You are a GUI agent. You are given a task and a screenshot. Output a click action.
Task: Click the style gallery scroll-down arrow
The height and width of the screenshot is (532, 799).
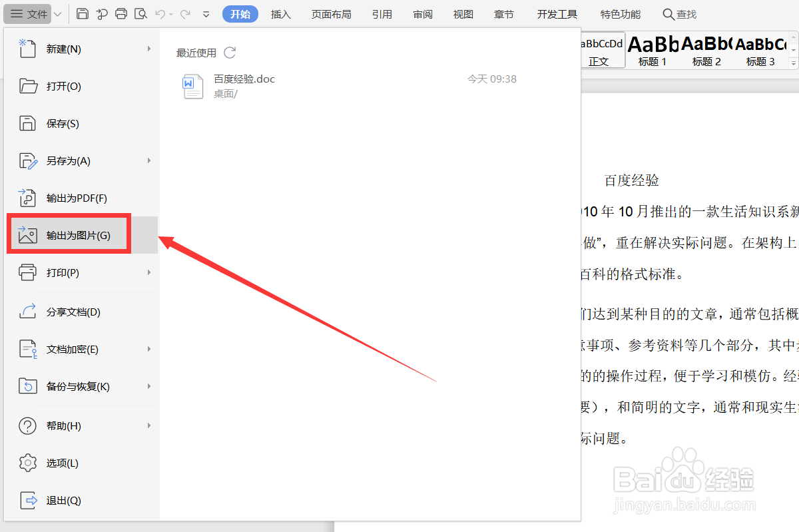point(794,50)
